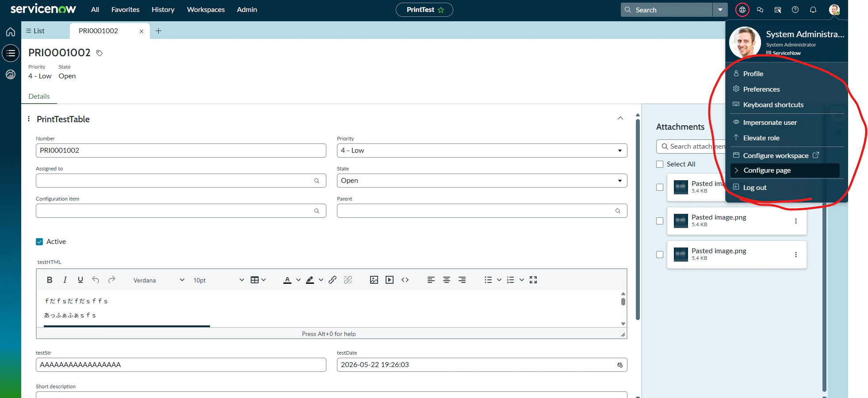868x398 pixels.
Task: Open the globe scope selector icon
Action: click(x=742, y=10)
